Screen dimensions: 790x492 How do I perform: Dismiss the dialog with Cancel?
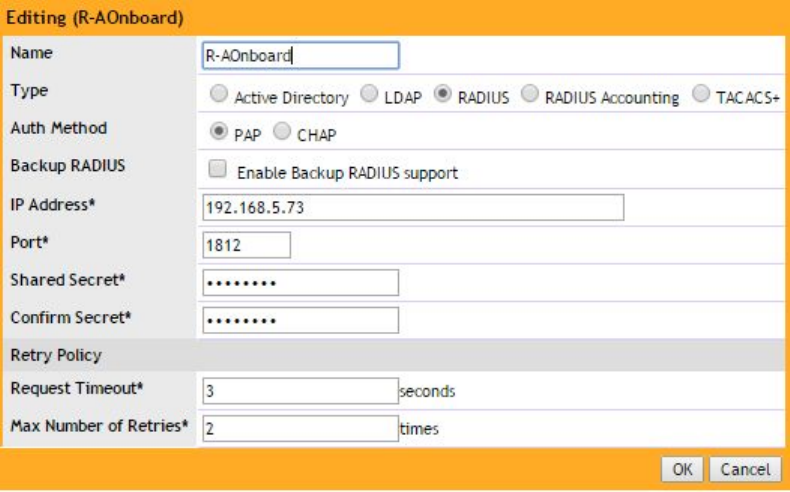[746, 469]
